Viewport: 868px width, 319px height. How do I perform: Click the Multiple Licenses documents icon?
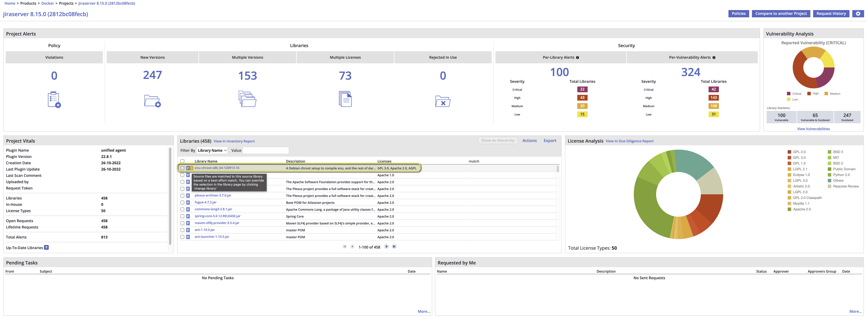345,99
